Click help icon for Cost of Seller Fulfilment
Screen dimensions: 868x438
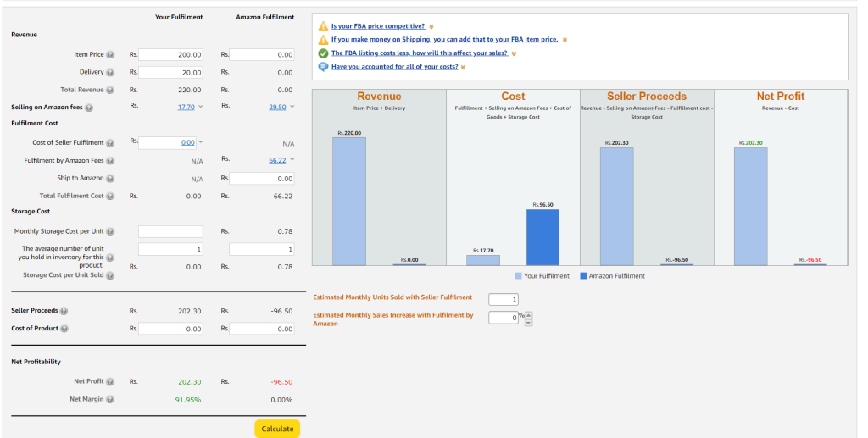[110, 143]
